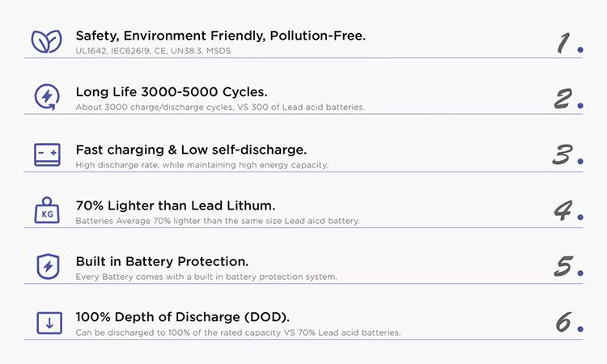Click the green leaf eco-friendly icon
This screenshot has width=607, height=364.
point(46,41)
